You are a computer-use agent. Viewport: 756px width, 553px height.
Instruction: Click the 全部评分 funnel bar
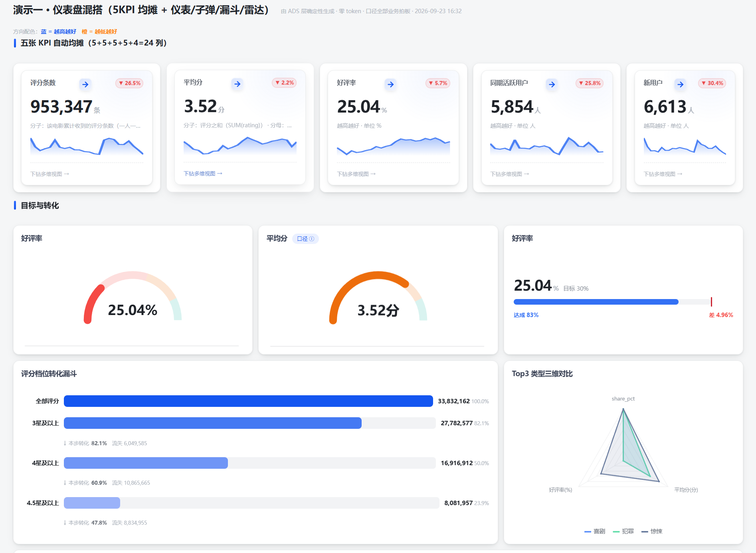248,401
